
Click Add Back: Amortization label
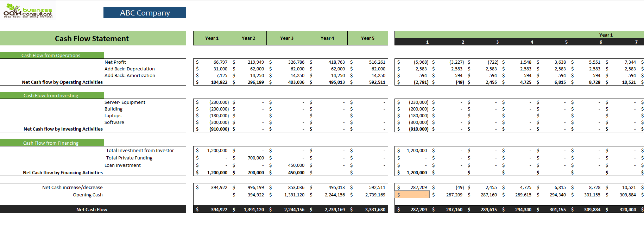coord(130,75)
